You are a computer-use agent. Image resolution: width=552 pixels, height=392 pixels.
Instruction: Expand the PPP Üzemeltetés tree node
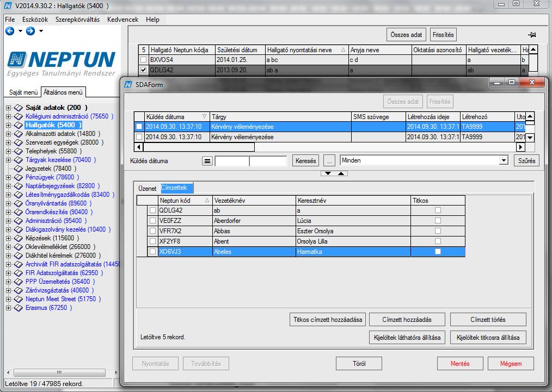9,282
